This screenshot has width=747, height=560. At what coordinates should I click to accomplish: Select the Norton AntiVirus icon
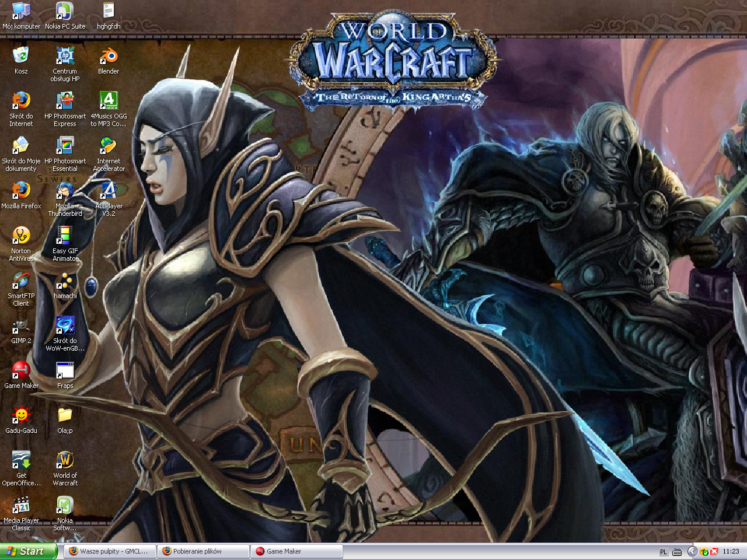tap(21, 236)
